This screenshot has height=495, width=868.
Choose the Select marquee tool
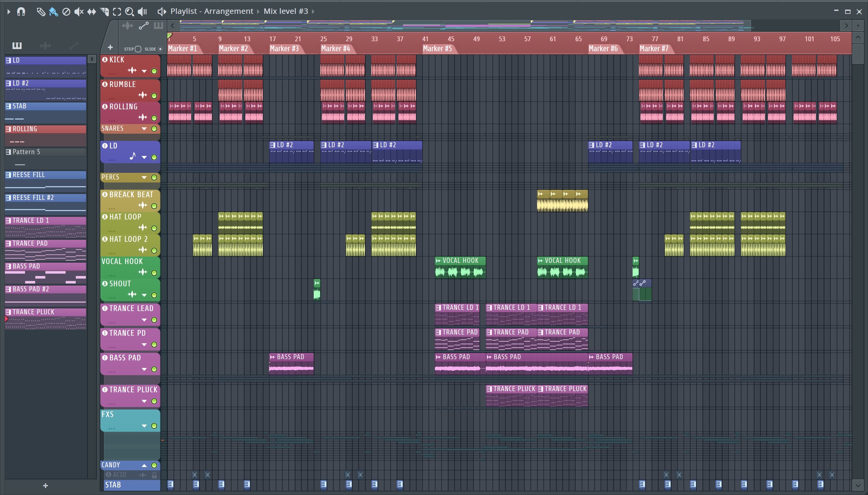(117, 11)
